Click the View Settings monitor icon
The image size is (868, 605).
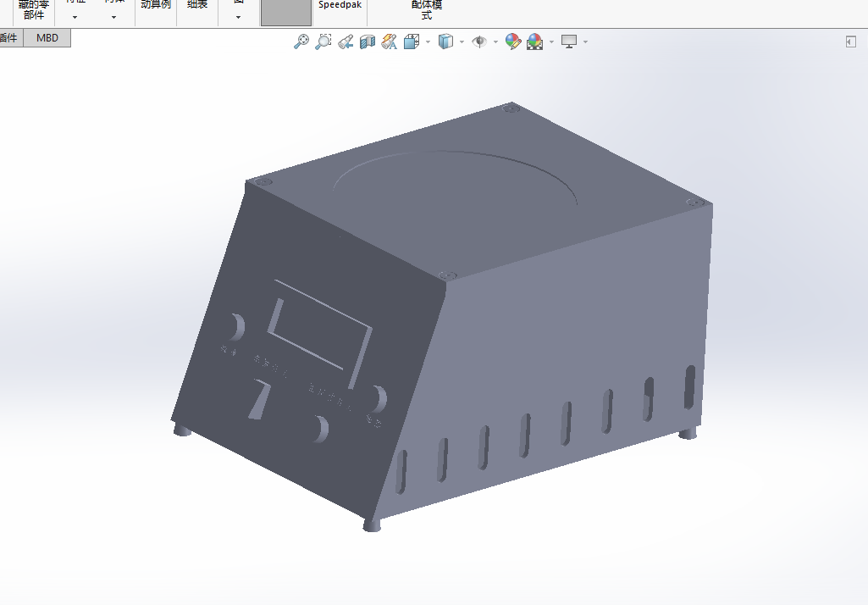569,42
